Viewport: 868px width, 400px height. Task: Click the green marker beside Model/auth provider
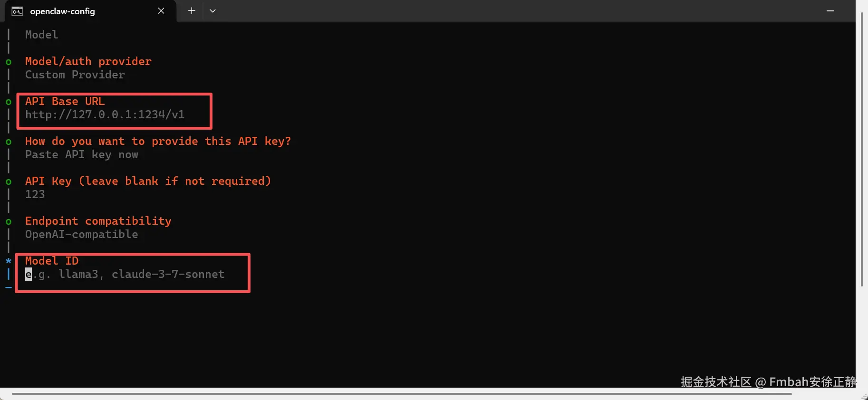coord(9,62)
